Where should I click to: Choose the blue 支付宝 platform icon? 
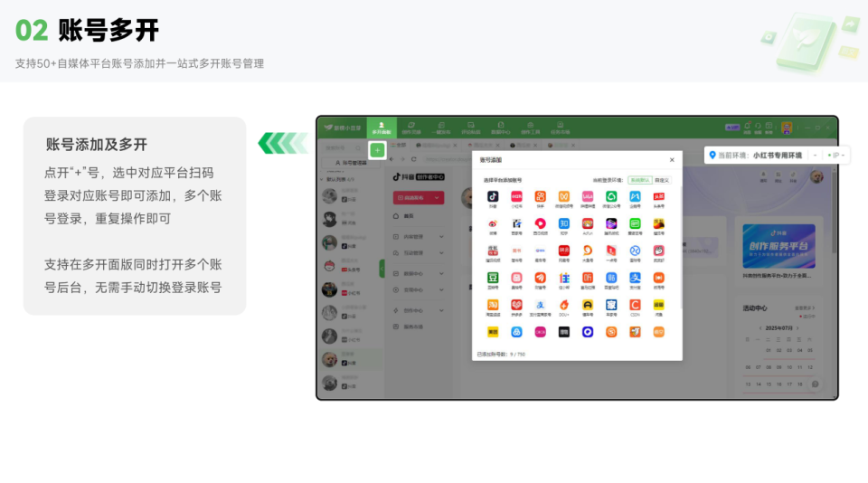tap(635, 278)
